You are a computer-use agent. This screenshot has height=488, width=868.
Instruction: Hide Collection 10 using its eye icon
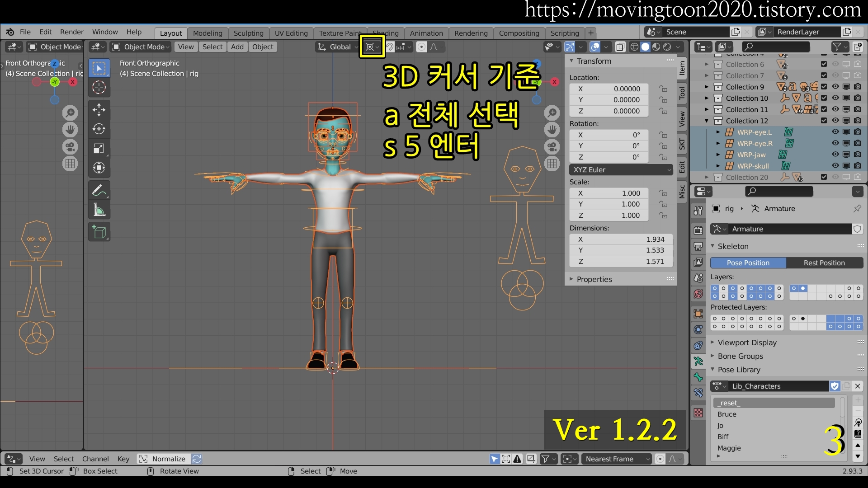point(835,98)
